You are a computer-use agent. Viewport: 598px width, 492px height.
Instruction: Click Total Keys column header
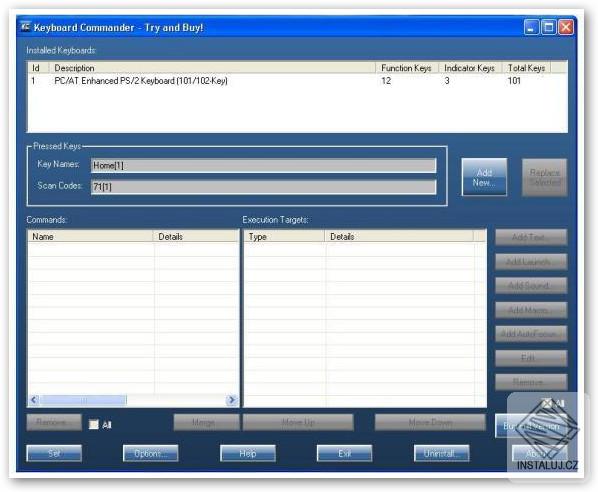pyautogui.click(x=526, y=68)
